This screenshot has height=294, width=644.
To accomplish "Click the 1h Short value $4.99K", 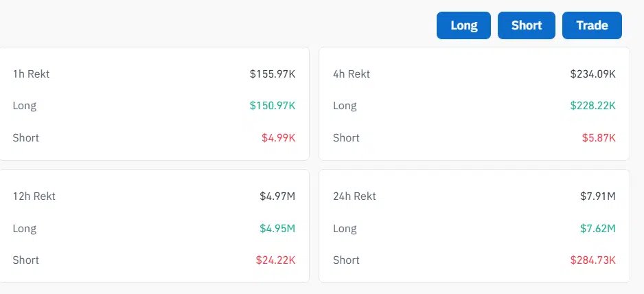I will pos(279,138).
